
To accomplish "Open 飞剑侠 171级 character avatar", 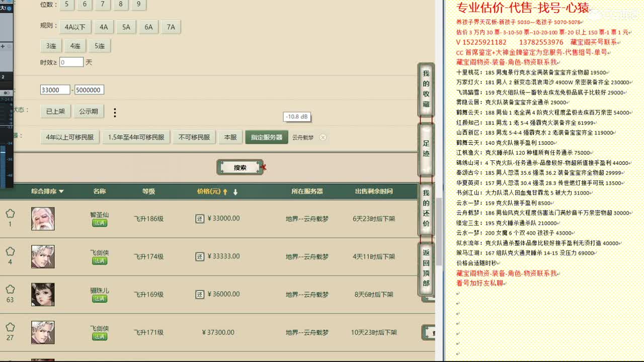I will pos(43,332).
